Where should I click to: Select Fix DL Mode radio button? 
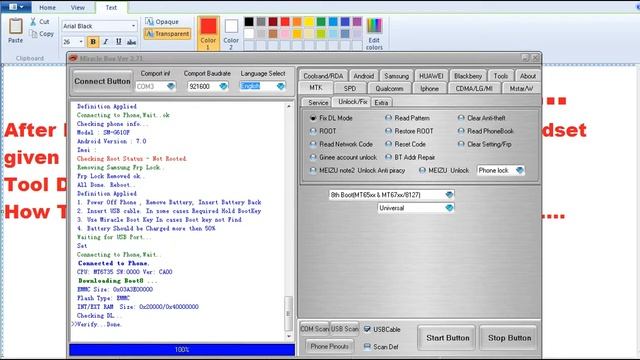[313, 118]
